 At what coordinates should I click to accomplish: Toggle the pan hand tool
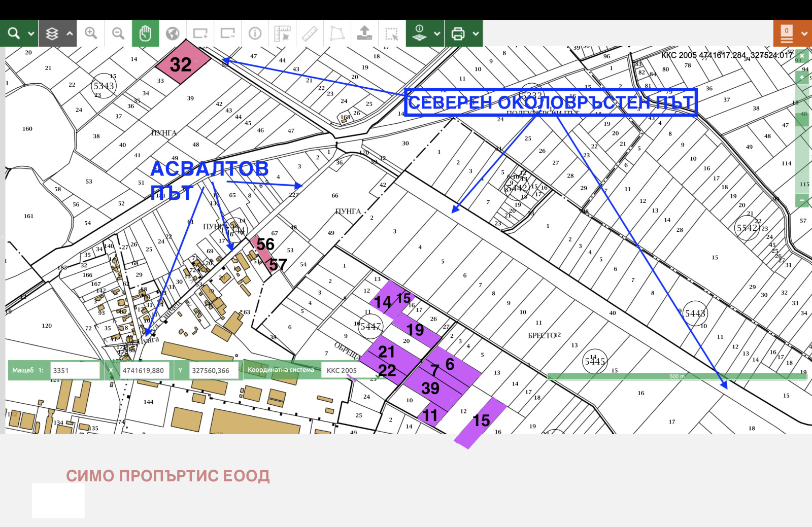tap(145, 33)
